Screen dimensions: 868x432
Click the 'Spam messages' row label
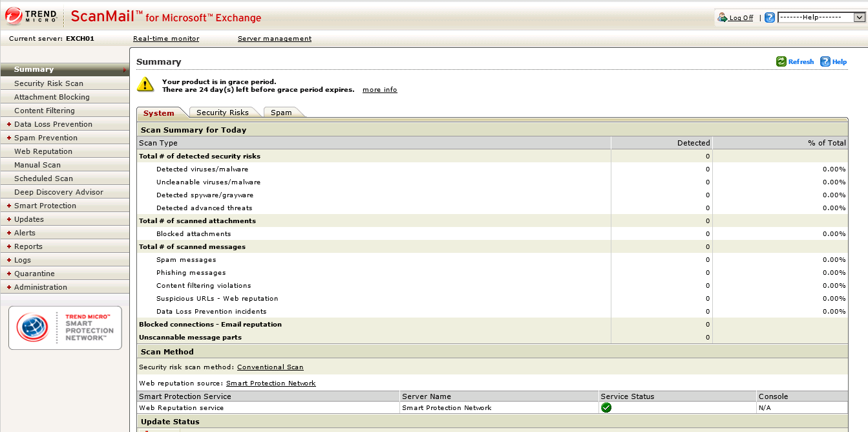point(186,260)
